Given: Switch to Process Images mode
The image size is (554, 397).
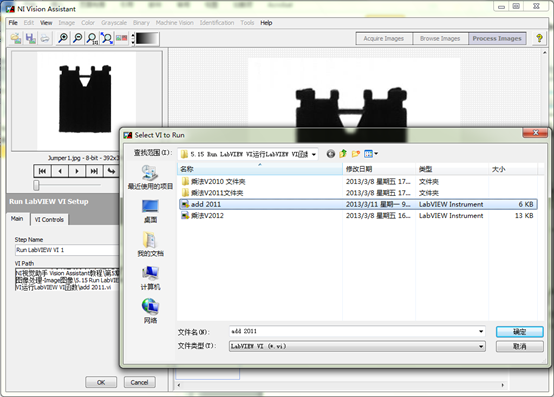Looking at the screenshot, I should pyautogui.click(x=497, y=38).
